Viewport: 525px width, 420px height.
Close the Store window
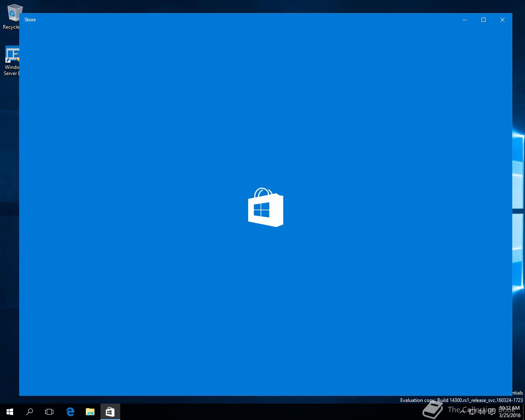click(x=502, y=20)
